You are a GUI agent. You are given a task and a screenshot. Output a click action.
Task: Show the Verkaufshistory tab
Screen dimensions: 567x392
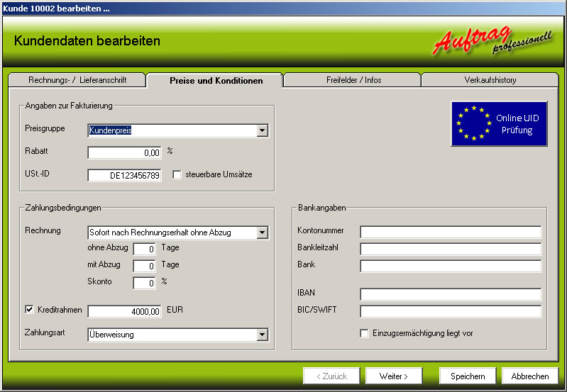[x=490, y=80]
